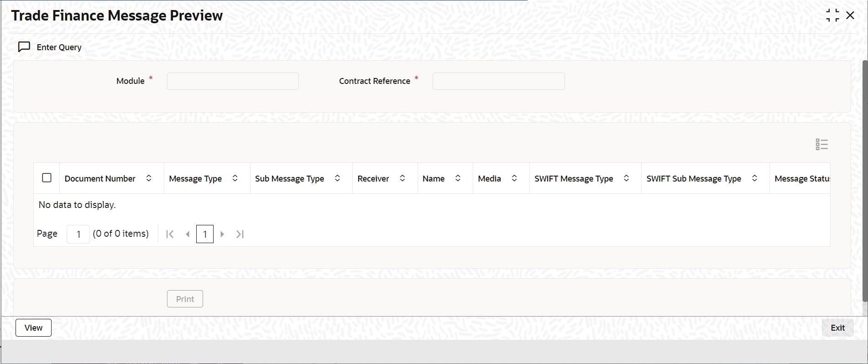Viewport: 868px width, 364px height.
Task: Click the Enter Query speech bubble icon
Action: pos(24,47)
